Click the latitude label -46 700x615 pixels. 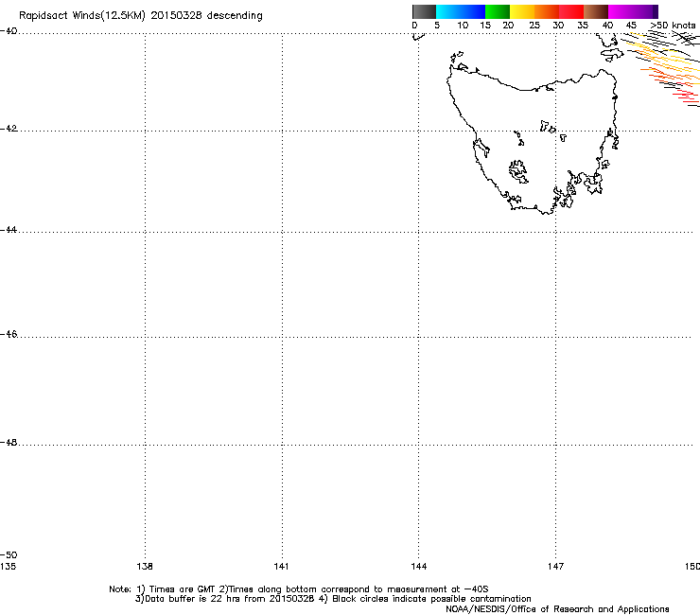[x=9, y=334]
